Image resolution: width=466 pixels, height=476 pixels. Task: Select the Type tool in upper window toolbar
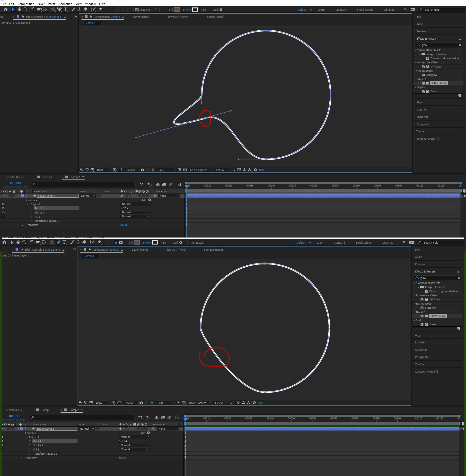(x=65, y=9)
